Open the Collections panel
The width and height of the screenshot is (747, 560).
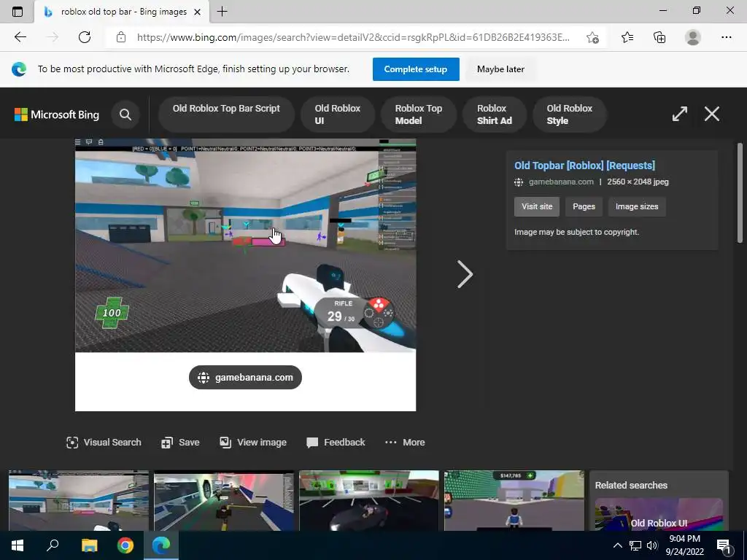pyautogui.click(x=659, y=37)
